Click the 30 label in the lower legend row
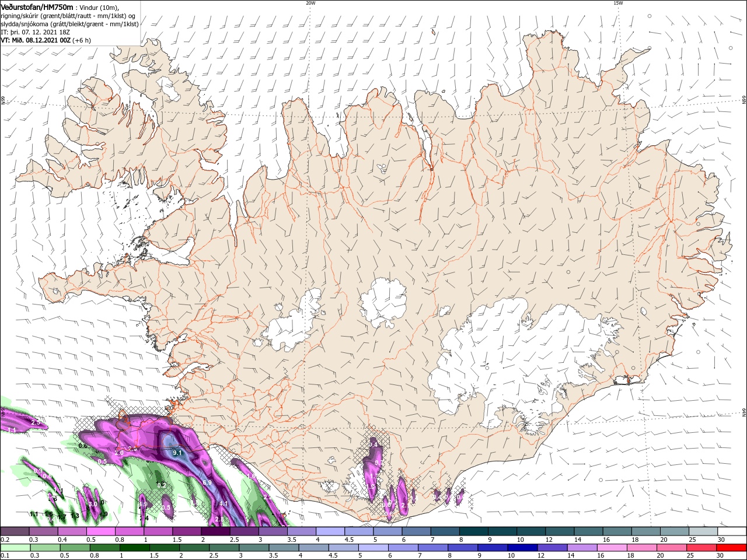Viewport: 747px width, 560px height. (x=720, y=555)
